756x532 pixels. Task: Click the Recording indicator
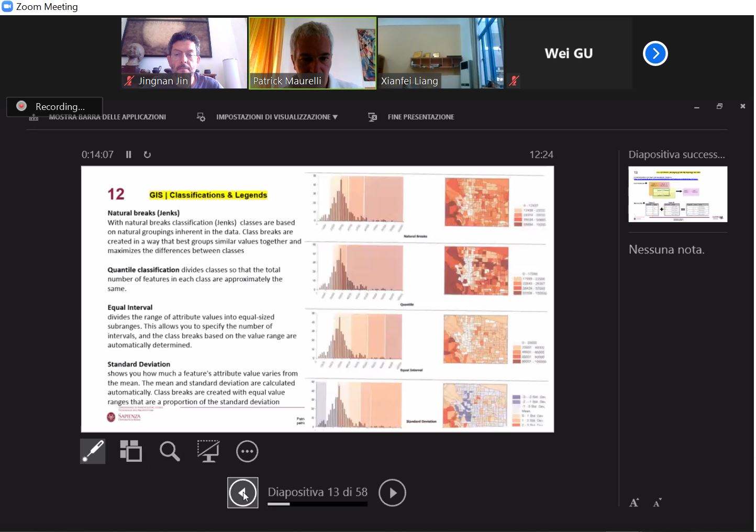tap(54, 107)
